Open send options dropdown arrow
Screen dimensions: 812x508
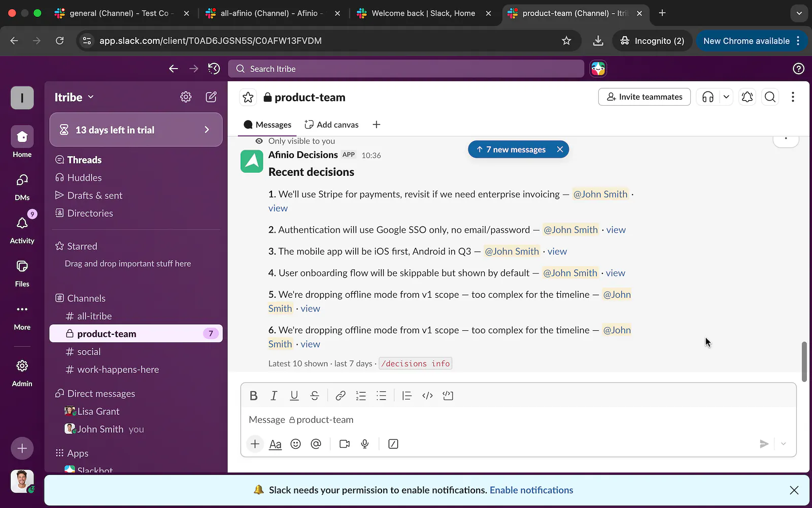[x=784, y=444]
